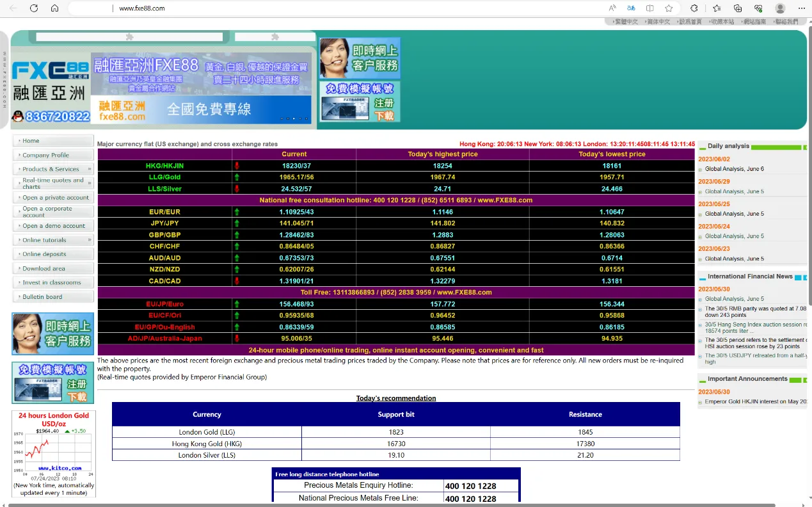Switch to Traditional Chinese (繁體中文)

tap(626, 22)
